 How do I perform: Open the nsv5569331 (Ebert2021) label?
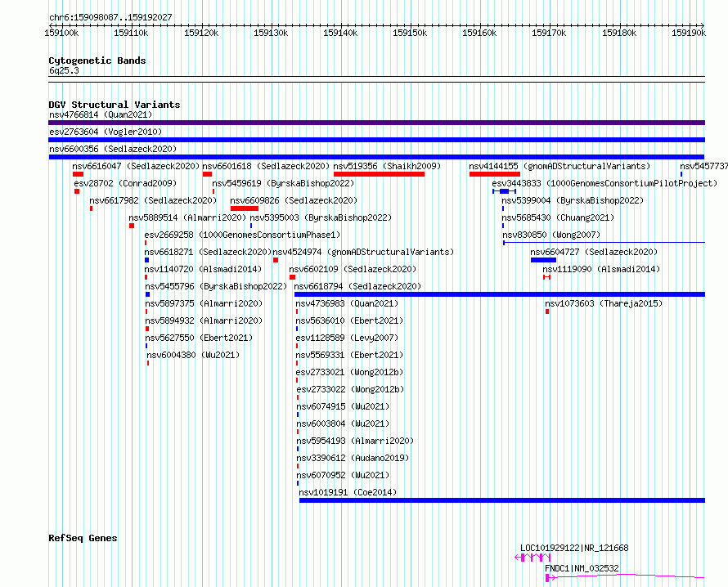(x=349, y=355)
